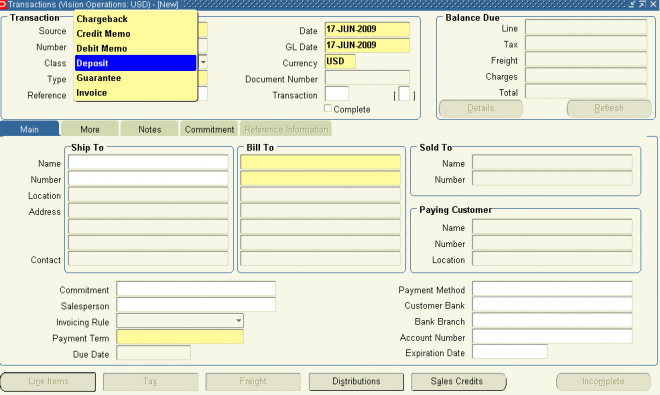Click the Distributions button
Screen dimensions: 660x395
click(x=356, y=382)
